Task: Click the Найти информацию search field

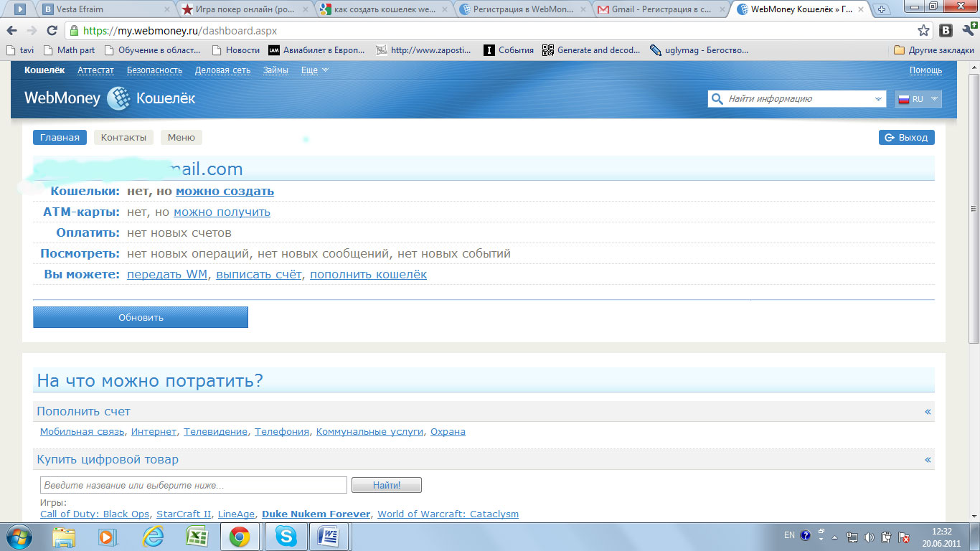Action: click(798, 99)
